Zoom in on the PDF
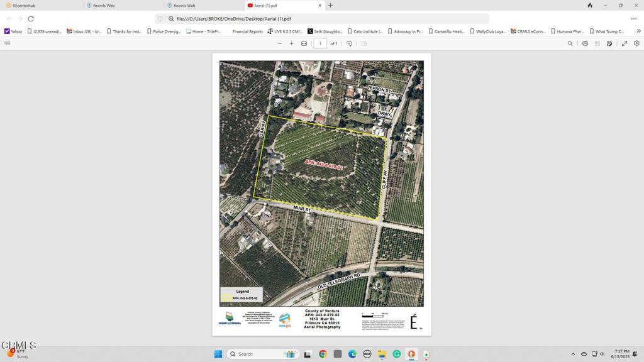The image size is (644, 362). coord(292,43)
